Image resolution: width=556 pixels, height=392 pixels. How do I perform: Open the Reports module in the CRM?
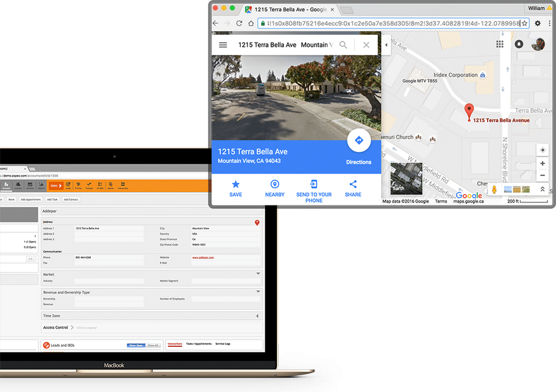(41, 185)
